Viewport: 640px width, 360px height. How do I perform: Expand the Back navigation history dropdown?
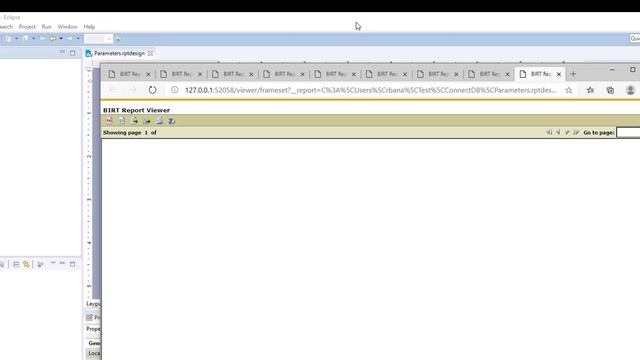point(61,38)
